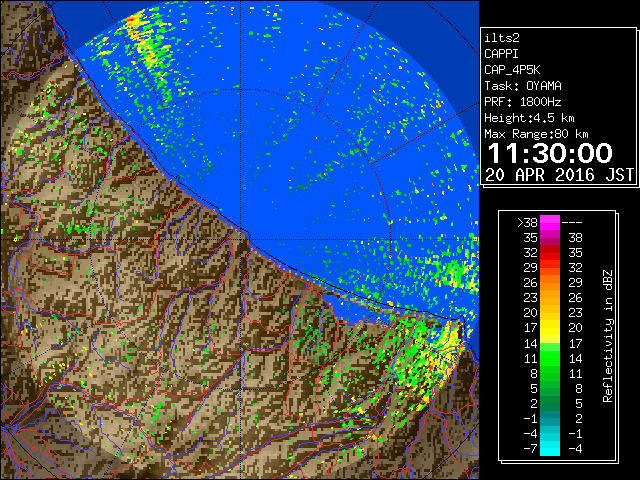
Task: Click the 'Reflectivity in dBZ' legend title
Action: tap(608, 336)
